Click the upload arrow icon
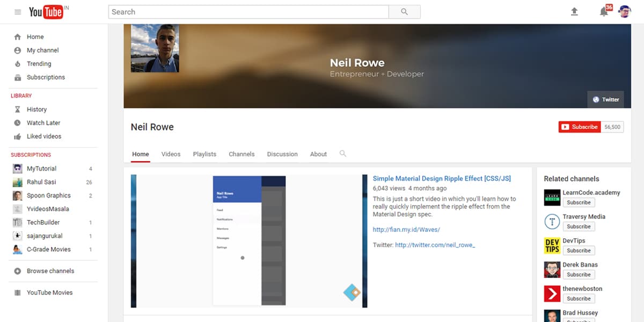 pos(574,12)
